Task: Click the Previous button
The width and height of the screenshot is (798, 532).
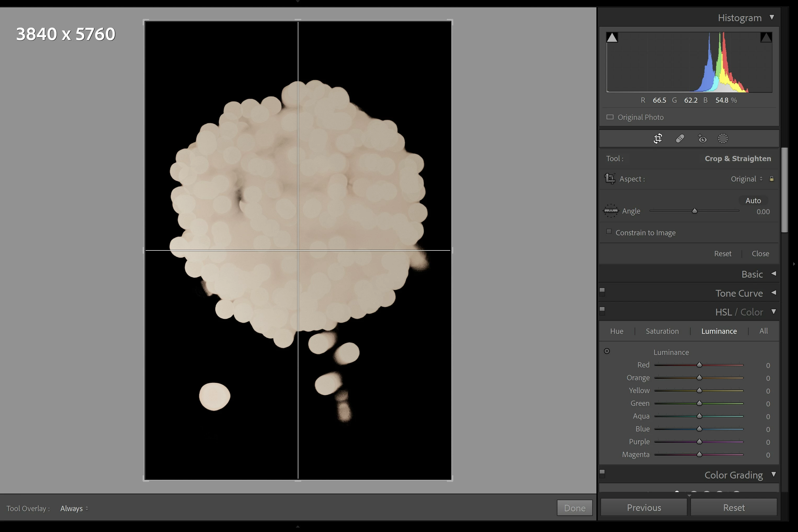Action: click(644, 507)
